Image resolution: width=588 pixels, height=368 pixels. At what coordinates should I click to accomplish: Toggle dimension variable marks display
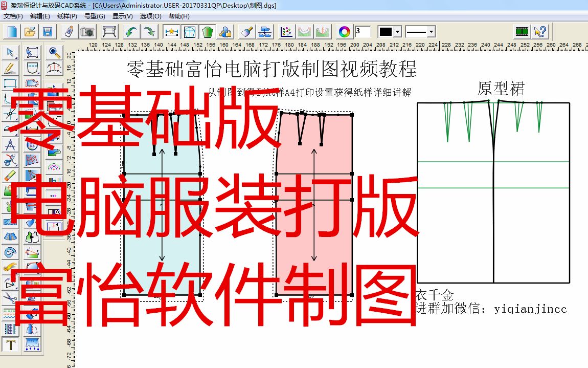(171, 32)
